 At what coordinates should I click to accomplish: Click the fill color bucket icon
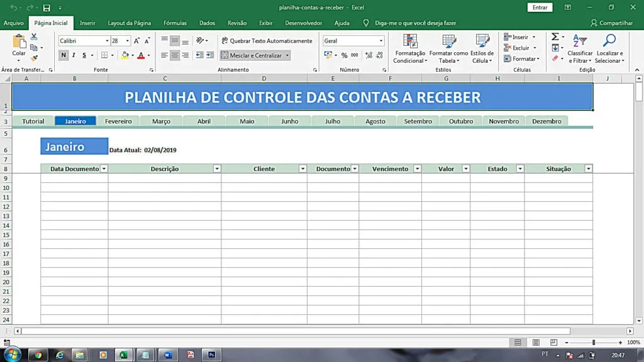125,55
